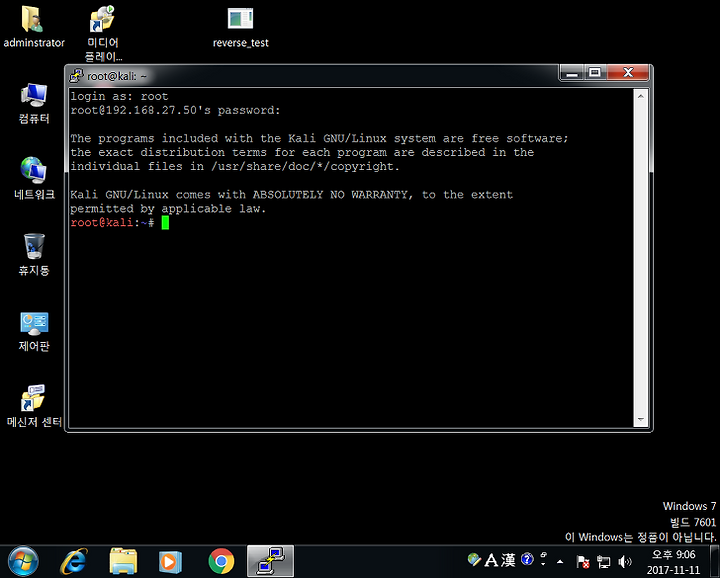Screen dimensions: 720x578
Task: Open the volume speaker tray icon
Action: (624, 561)
